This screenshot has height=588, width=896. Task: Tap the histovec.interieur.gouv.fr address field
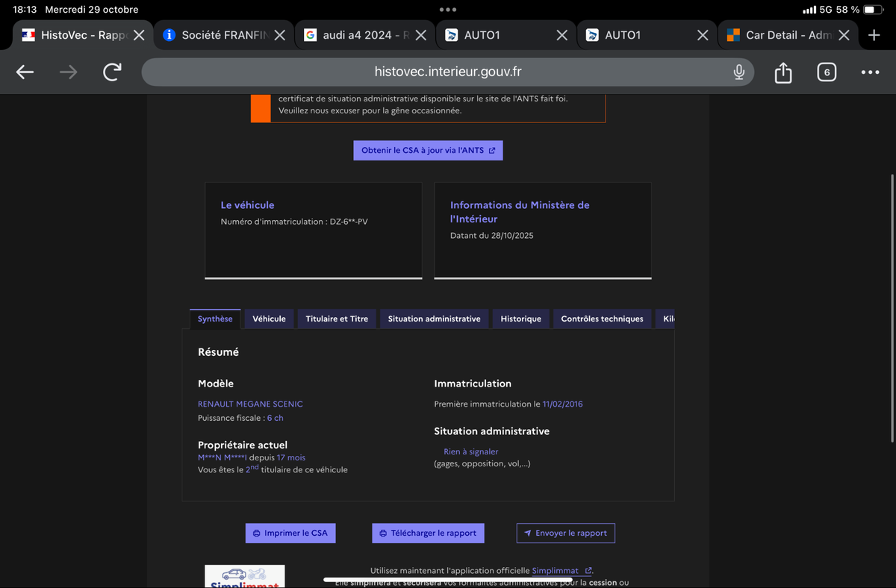click(448, 72)
